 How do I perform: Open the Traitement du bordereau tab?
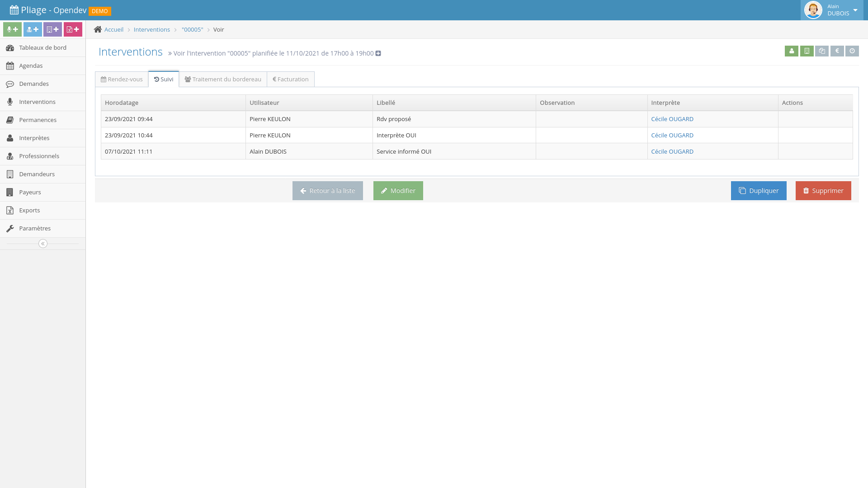tap(223, 79)
